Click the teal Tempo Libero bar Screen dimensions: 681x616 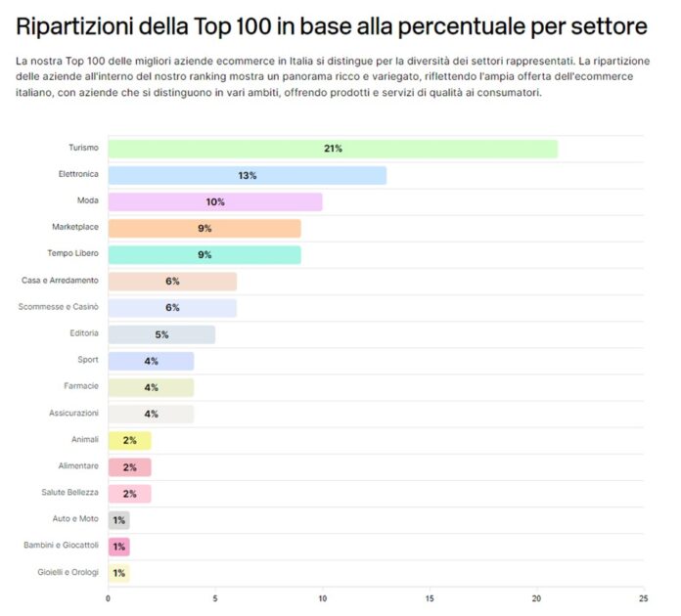point(204,255)
